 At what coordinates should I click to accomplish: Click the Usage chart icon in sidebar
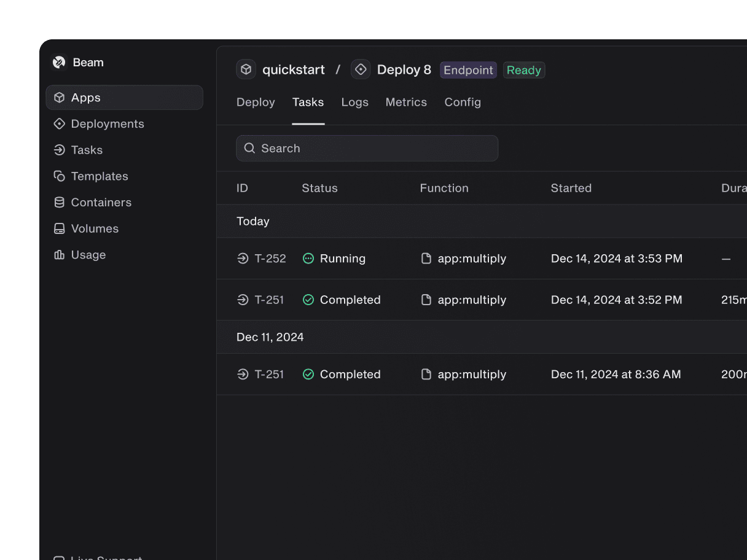coord(60,255)
